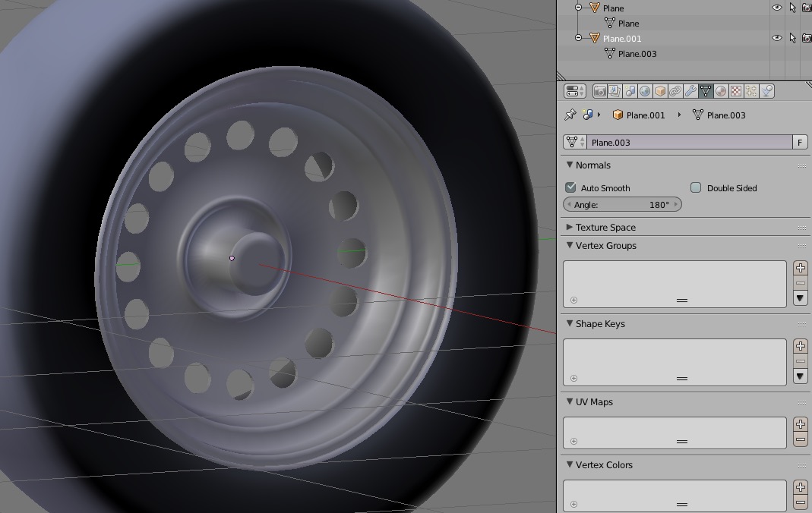Viewport: 812px width, 513px height.
Task: Add a new vertex color layer
Action: coord(800,487)
